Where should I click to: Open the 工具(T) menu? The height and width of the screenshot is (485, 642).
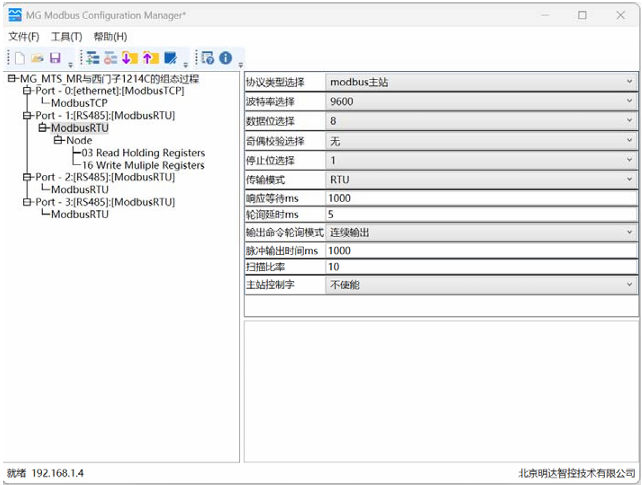tap(66, 37)
